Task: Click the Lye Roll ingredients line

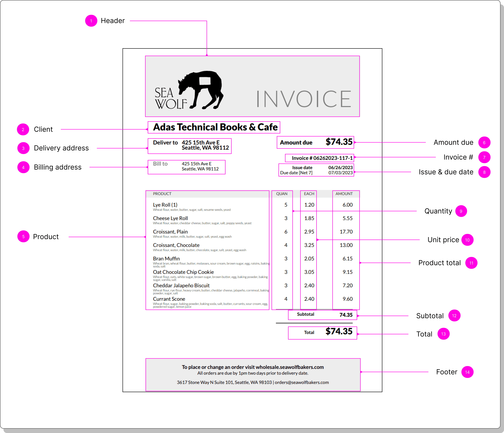Action: [x=192, y=210]
